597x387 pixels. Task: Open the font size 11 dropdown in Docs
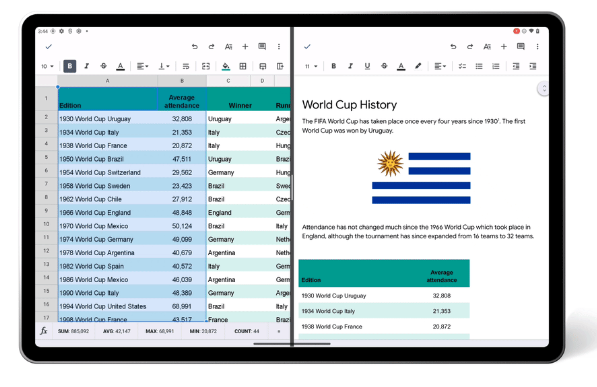tap(311, 66)
